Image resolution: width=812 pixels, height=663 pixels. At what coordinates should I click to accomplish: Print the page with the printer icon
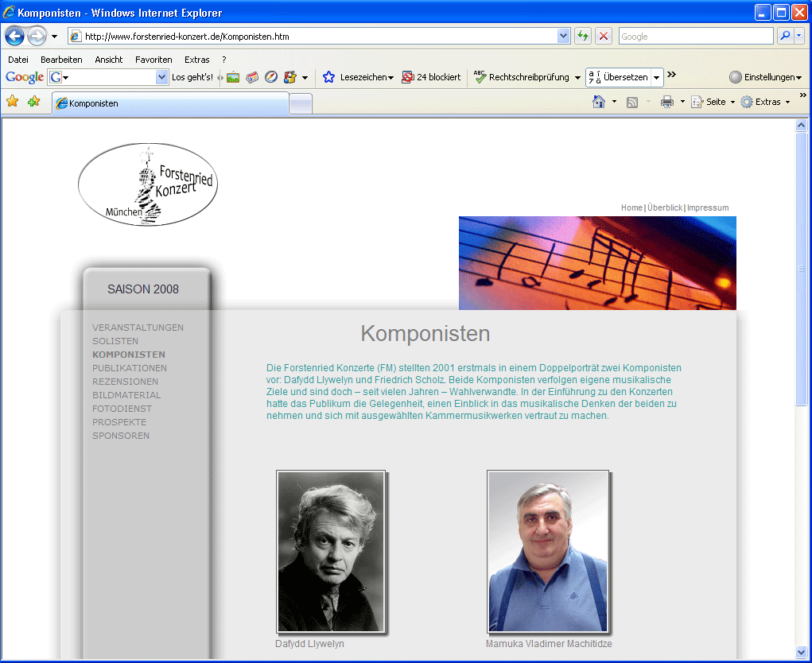[x=667, y=102]
